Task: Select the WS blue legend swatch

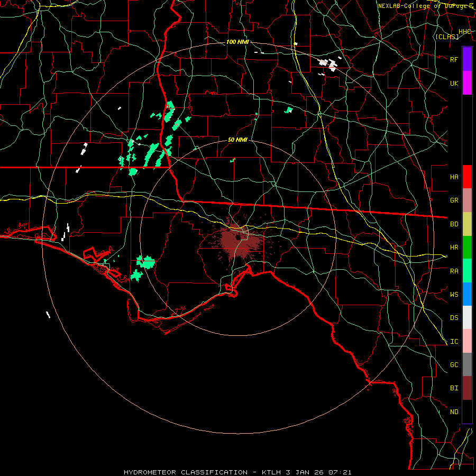Action: point(467,294)
